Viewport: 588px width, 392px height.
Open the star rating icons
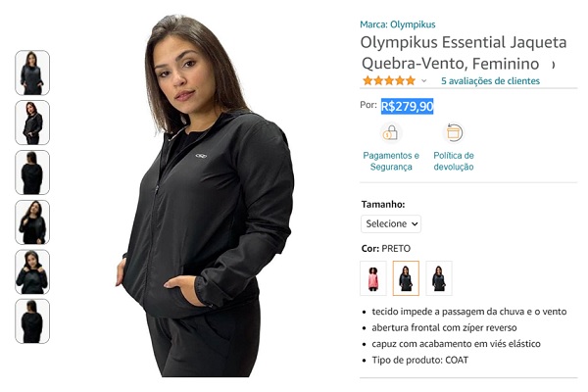pos(389,80)
